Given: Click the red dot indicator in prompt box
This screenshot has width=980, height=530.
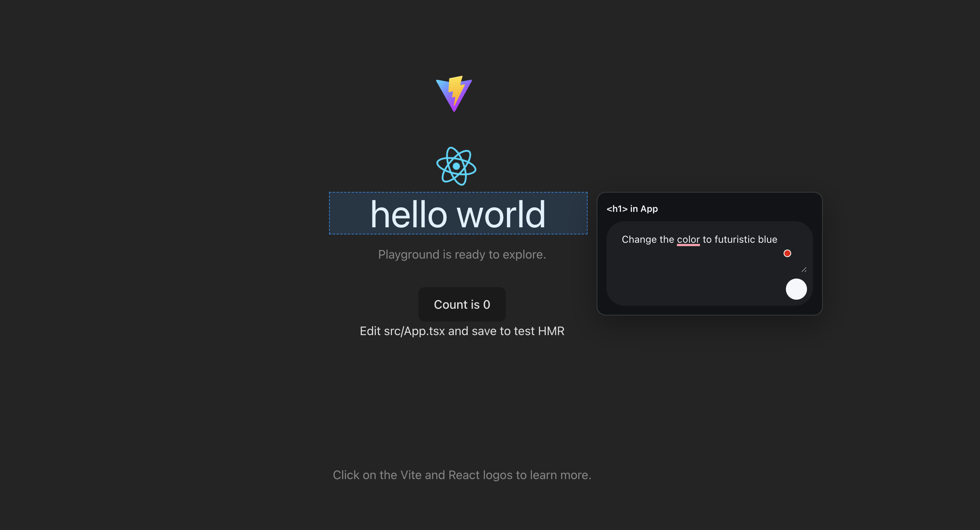Looking at the screenshot, I should point(787,253).
